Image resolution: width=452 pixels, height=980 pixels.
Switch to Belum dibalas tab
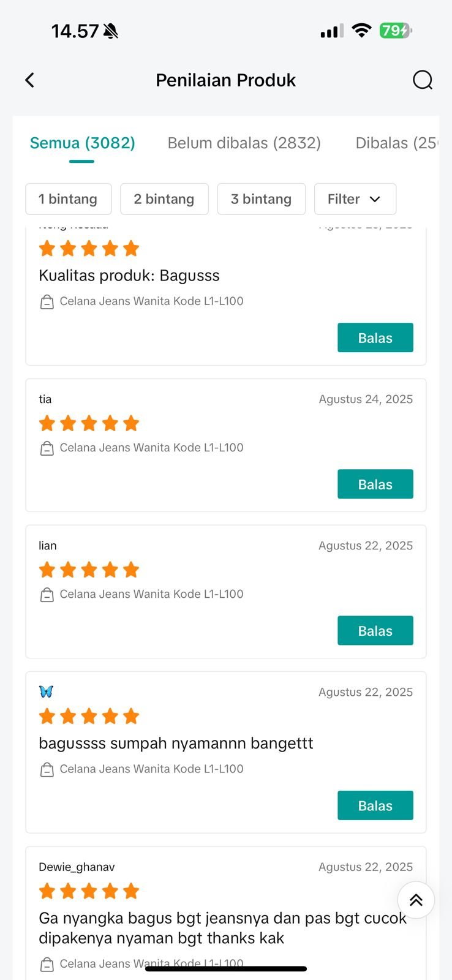point(244,143)
